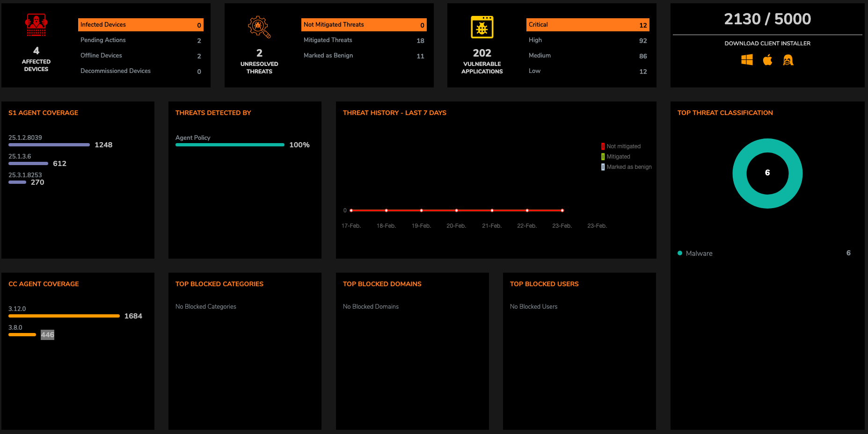868x434 pixels.
Task: Download the Windows client installer
Action: coord(747,60)
